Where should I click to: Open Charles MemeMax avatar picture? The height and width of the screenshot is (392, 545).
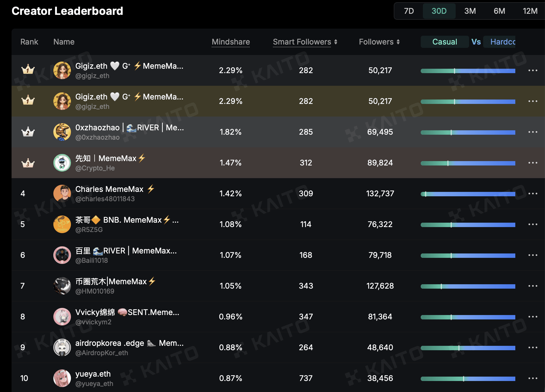pyautogui.click(x=62, y=194)
